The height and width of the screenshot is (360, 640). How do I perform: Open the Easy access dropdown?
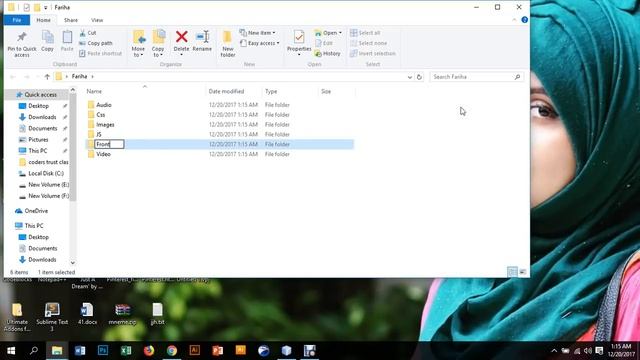(260, 43)
